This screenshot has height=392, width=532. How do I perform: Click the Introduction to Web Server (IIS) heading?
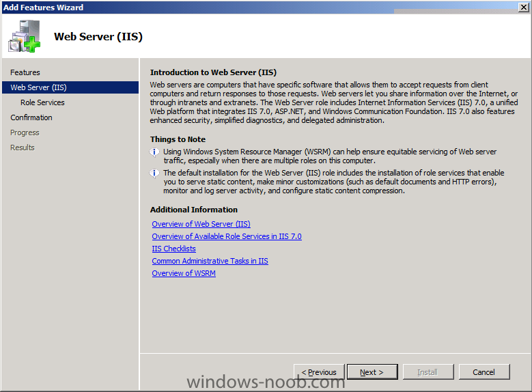(x=213, y=72)
